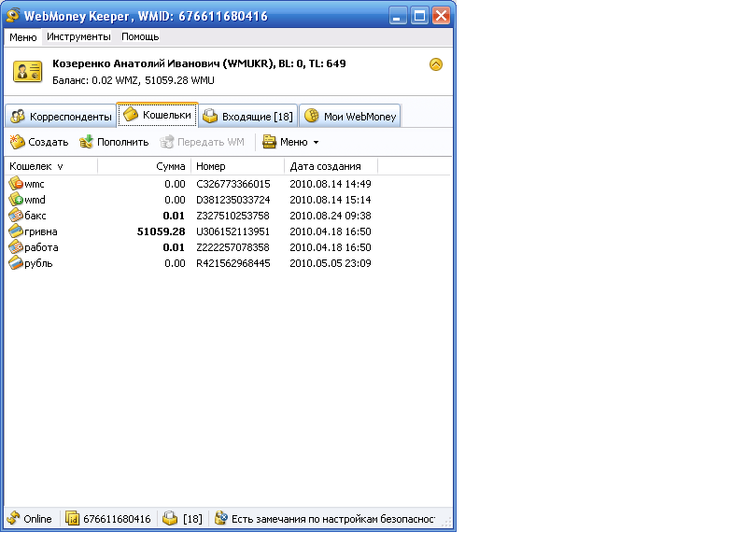Switch to the Корреспонденты tab
Image resolution: width=747 pixels, height=560 pixels.
tap(61, 117)
